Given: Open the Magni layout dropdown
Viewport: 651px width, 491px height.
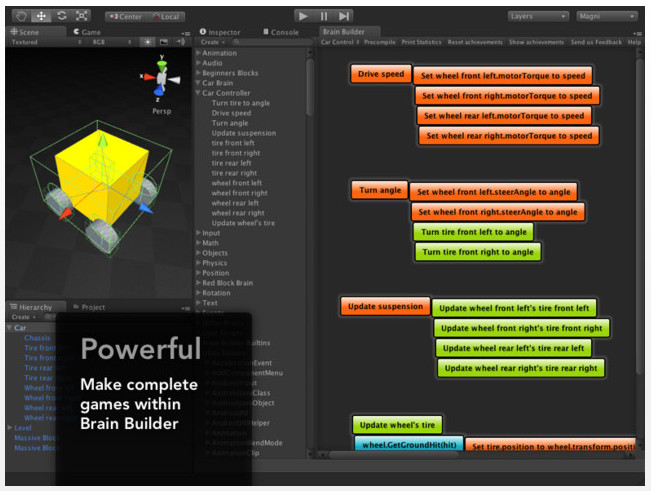Looking at the screenshot, I should click(607, 16).
